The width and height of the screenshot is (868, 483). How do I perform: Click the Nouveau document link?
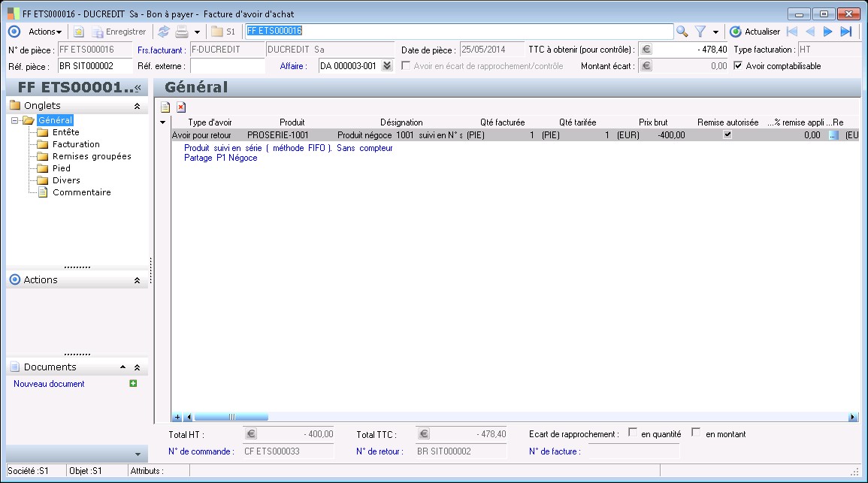[49, 384]
